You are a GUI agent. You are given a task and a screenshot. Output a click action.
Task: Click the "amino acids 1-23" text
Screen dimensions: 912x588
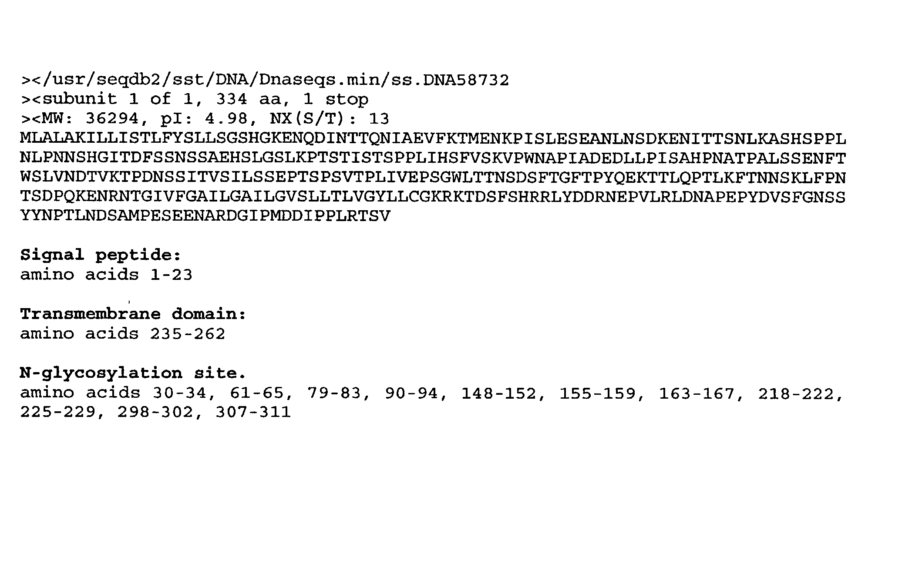106,275
